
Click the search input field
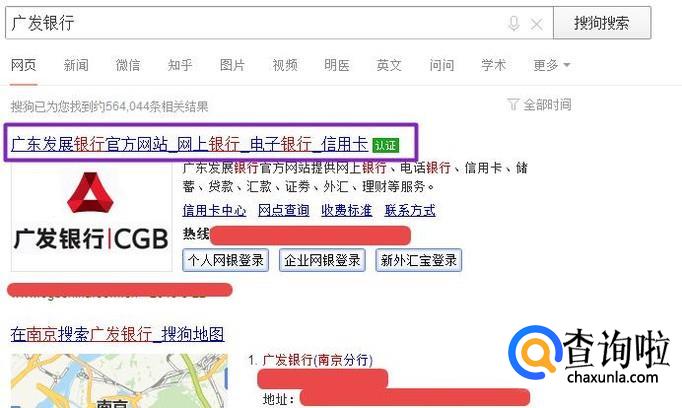250,23
